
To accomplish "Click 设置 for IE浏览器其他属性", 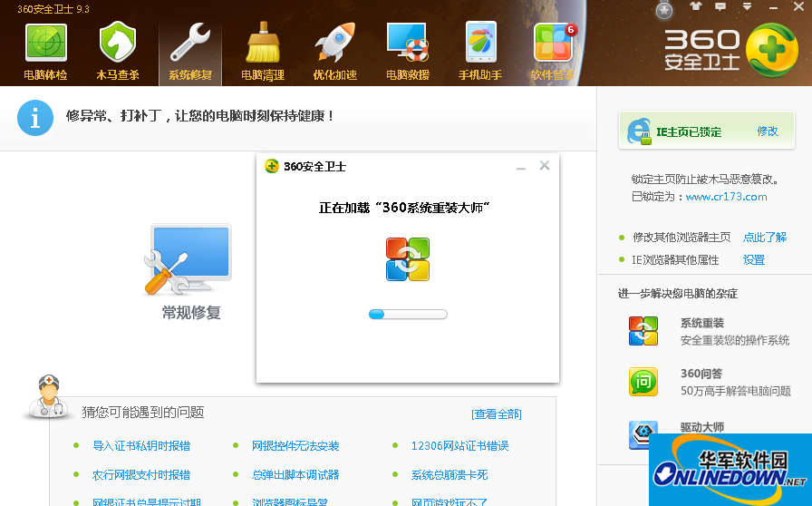I will (x=754, y=260).
